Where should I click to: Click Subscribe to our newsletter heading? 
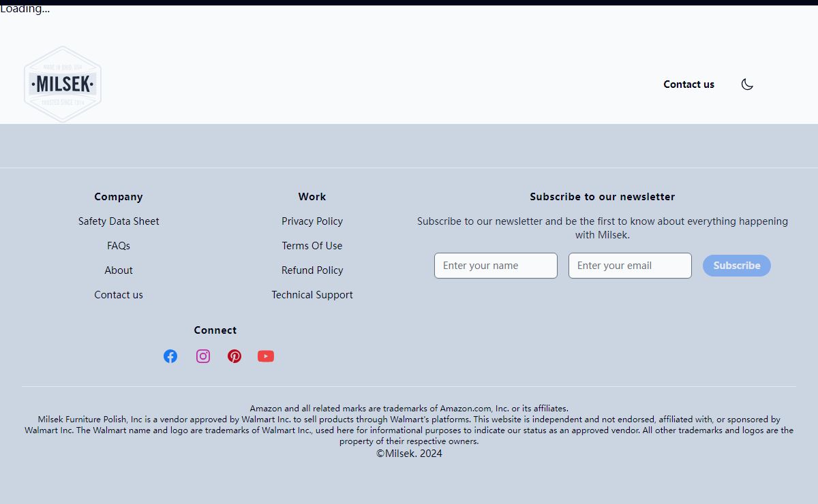603,197
